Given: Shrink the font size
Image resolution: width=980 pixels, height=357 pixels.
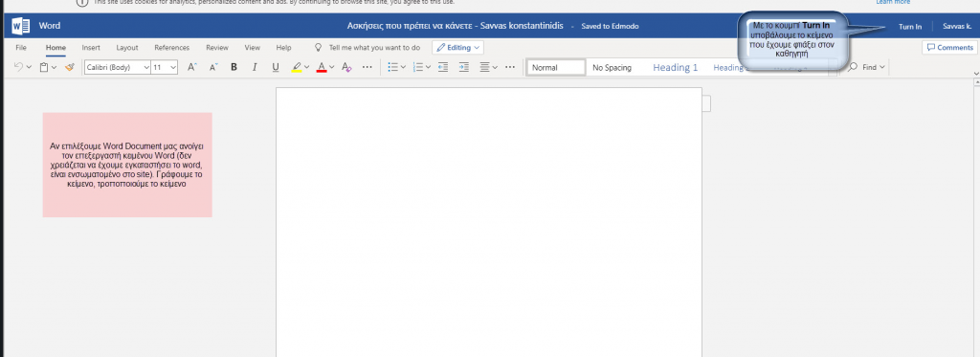Looking at the screenshot, I should 213,67.
